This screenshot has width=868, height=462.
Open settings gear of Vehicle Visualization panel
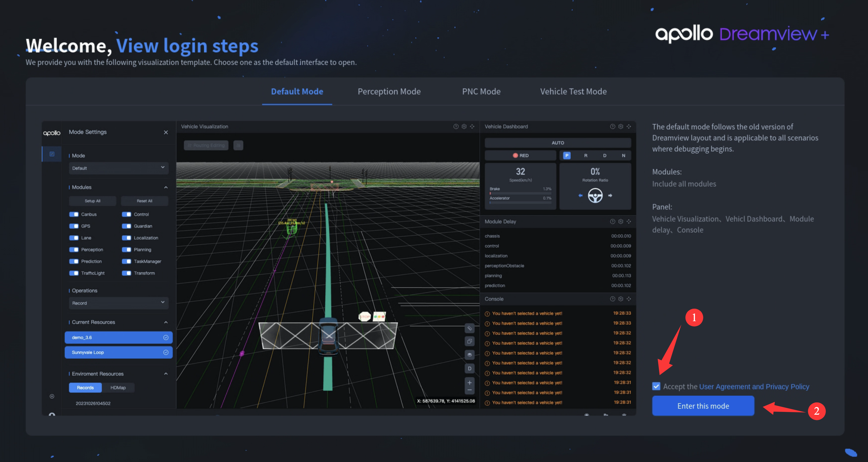click(464, 127)
